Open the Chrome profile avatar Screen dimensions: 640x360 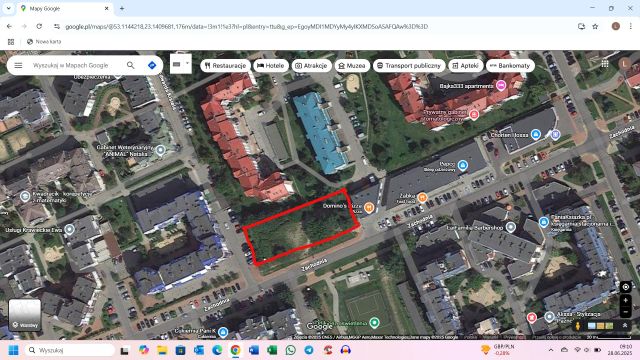[616, 27]
